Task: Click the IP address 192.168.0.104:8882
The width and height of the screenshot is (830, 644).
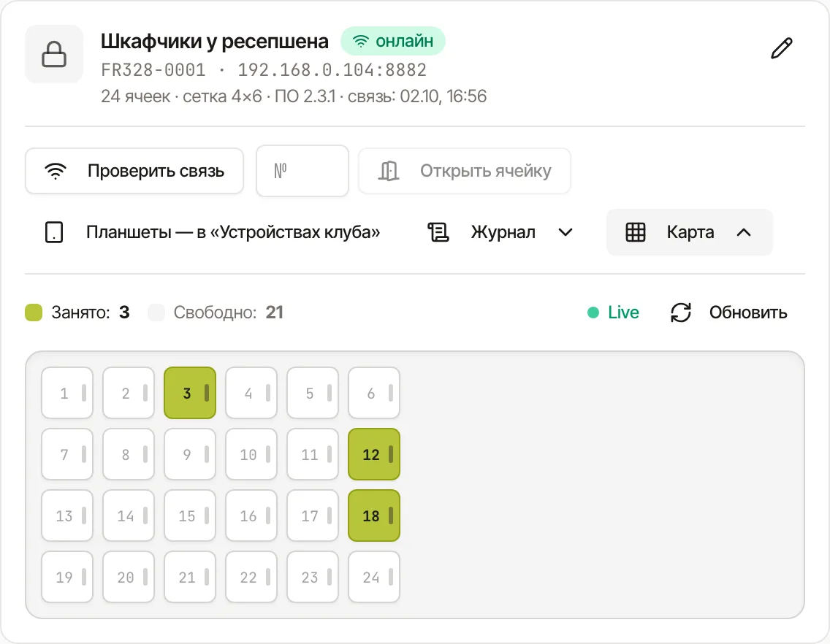Action: coord(332,70)
